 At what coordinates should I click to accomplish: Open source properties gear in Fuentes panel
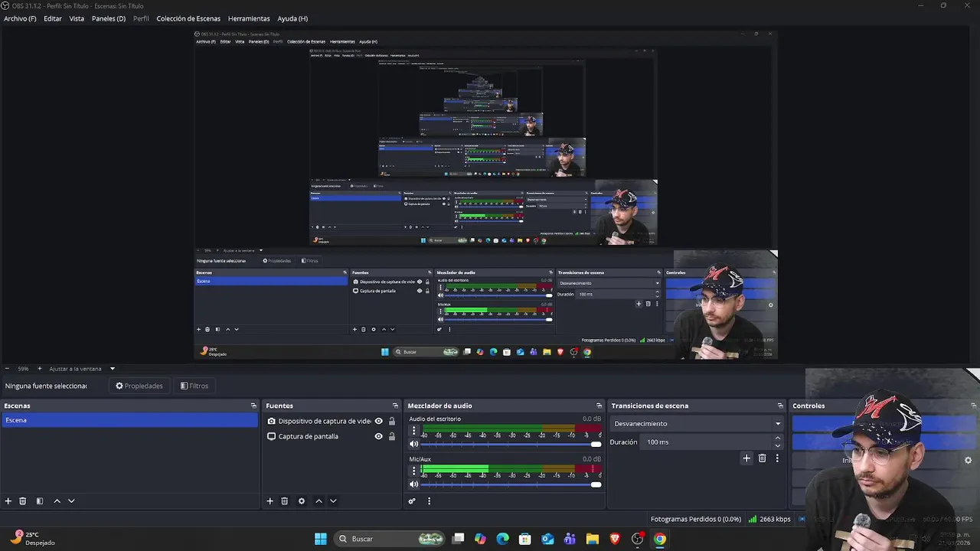coord(302,501)
